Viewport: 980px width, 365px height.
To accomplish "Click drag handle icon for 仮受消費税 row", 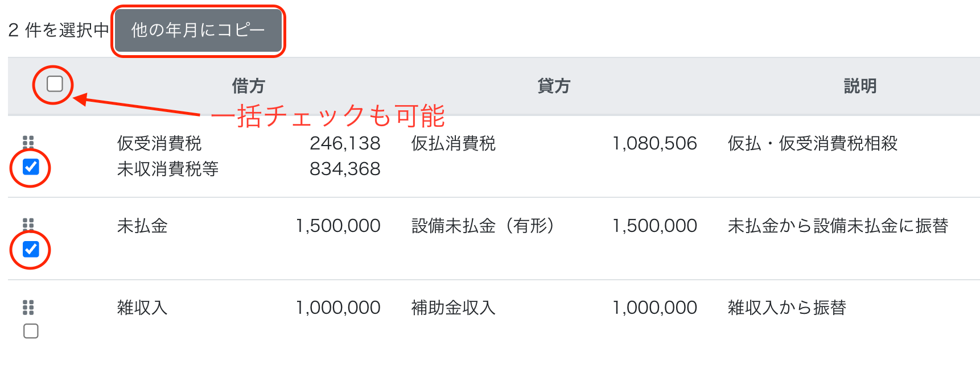I will pos(28,142).
